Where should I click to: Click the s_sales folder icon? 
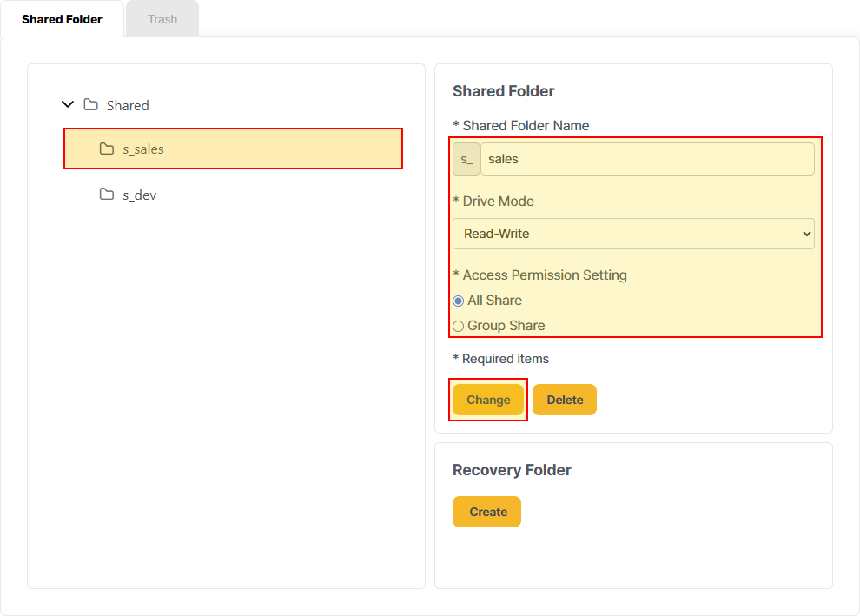tap(106, 149)
